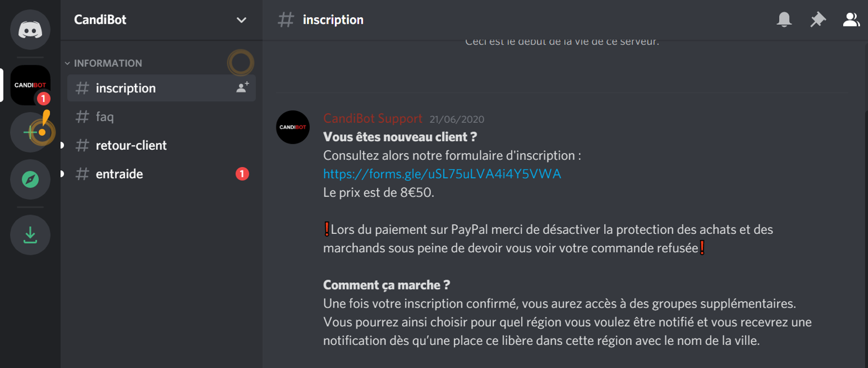Screen dimensions: 868x368
Task: Click the chevron next to CandiBot
Action: [x=241, y=20]
